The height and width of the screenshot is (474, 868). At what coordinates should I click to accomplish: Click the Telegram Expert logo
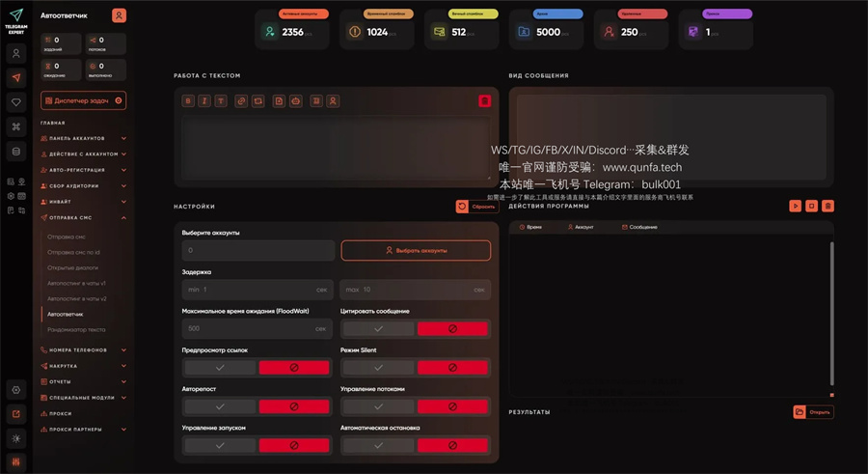(16, 21)
